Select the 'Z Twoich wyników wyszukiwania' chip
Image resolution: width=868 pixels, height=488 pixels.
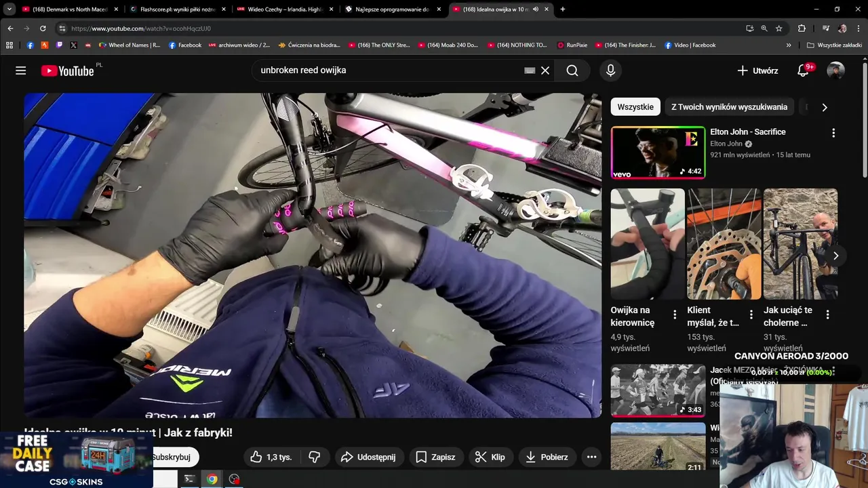pyautogui.click(x=729, y=107)
